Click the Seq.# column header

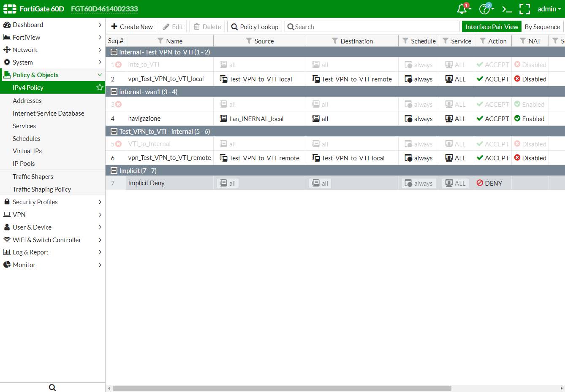tap(116, 41)
